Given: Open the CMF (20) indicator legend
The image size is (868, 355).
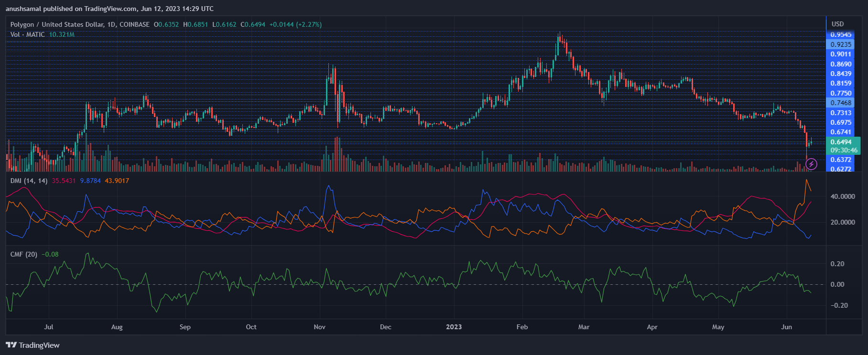Looking at the screenshot, I should coord(24,254).
